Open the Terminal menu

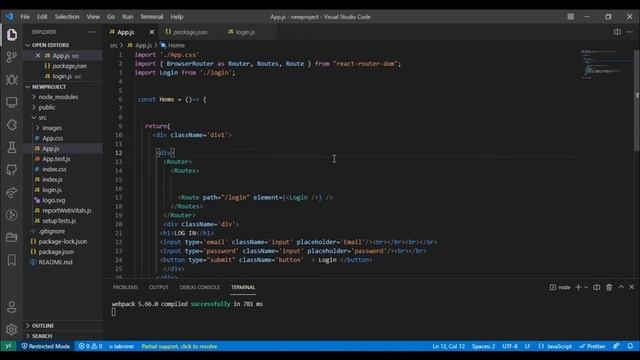pyautogui.click(x=152, y=17)
